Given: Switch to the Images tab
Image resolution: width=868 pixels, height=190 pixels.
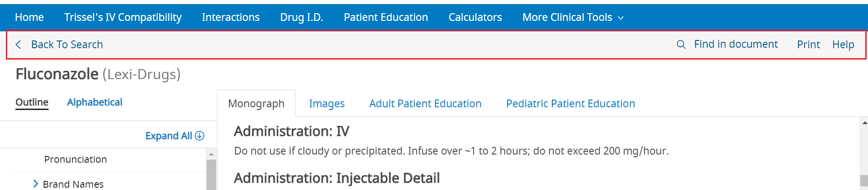Looking at the screenshot, I should (327, 104).
